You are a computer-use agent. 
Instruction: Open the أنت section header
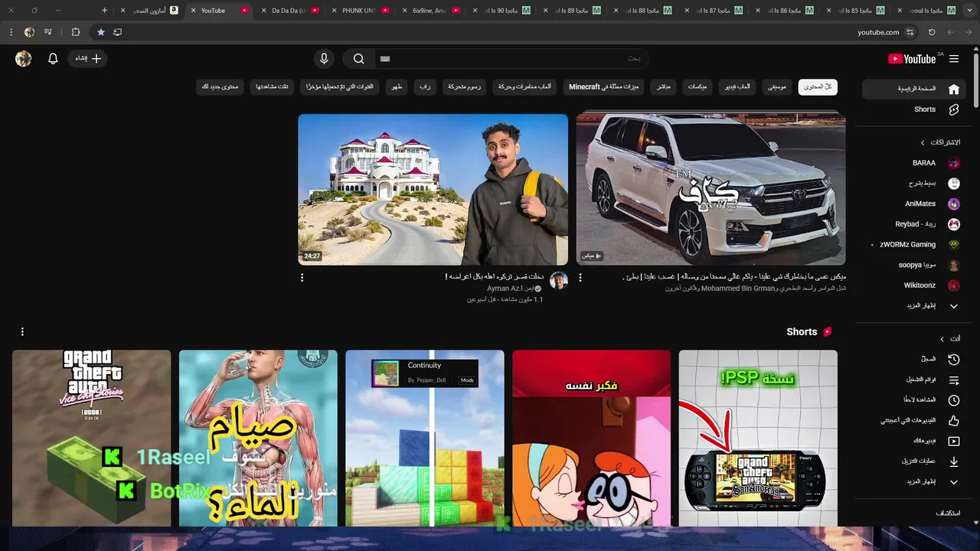coord(951,338)
